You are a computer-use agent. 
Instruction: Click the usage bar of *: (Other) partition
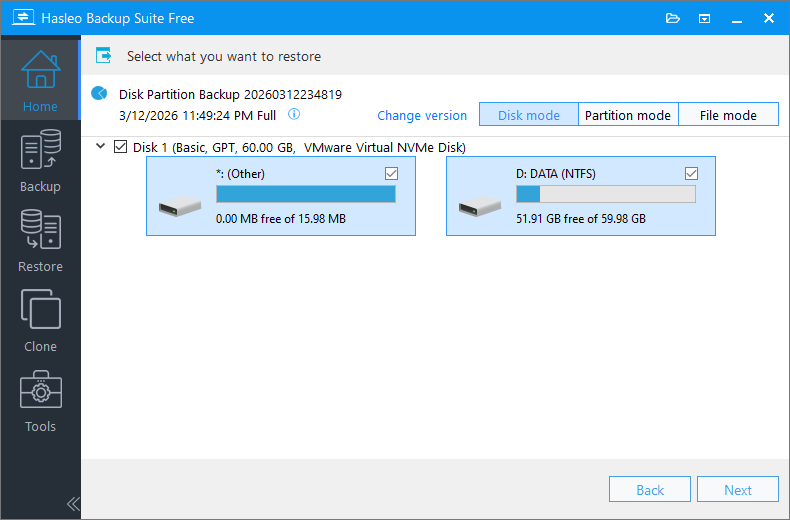coord(306,194)
